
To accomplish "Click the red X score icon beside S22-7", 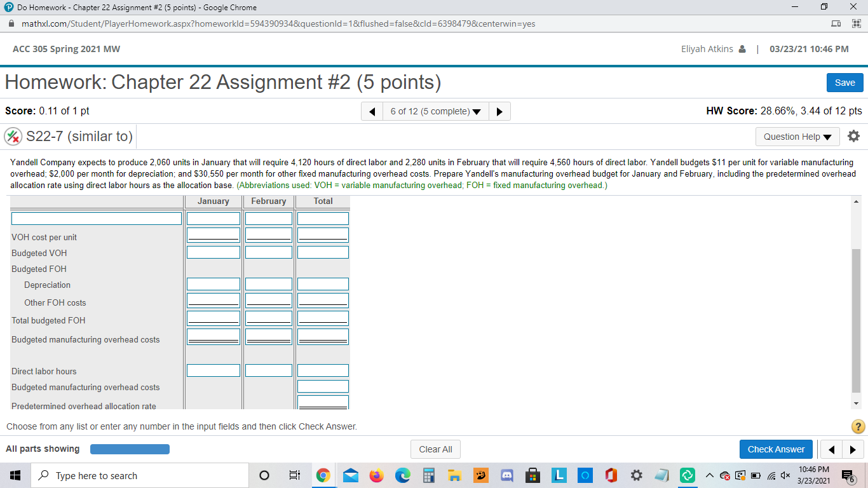I will (x=13, y=136).
